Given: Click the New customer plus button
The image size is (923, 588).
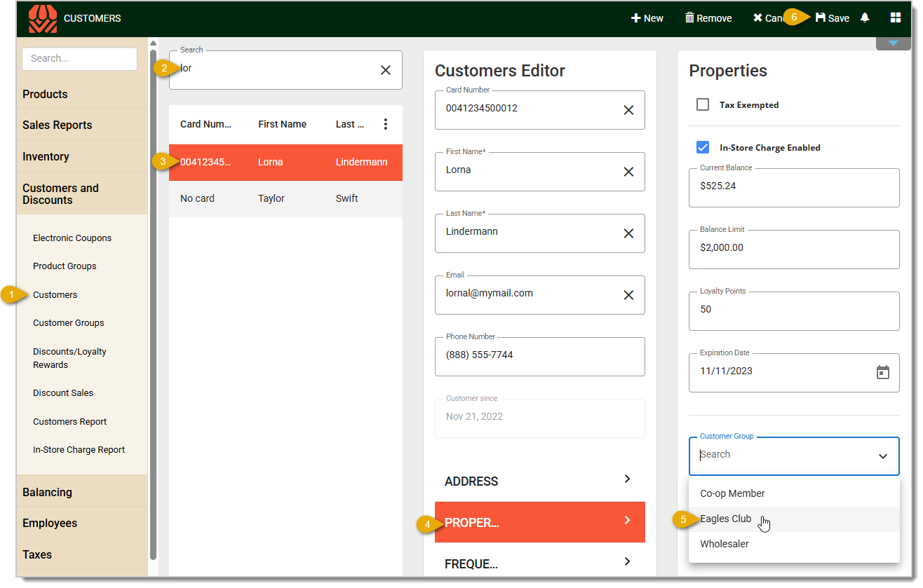Looking at the screenshot, I should 647,18.
